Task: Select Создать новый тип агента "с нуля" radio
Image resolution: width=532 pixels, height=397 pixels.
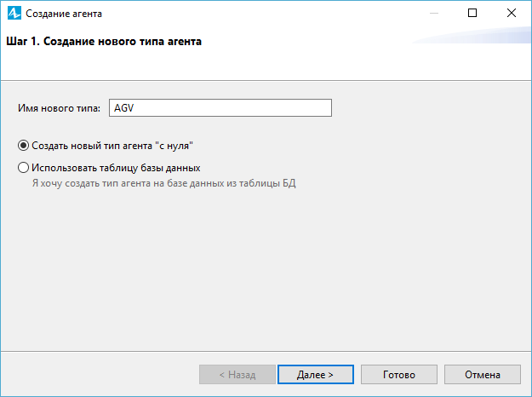Action: tap(23, 146)
